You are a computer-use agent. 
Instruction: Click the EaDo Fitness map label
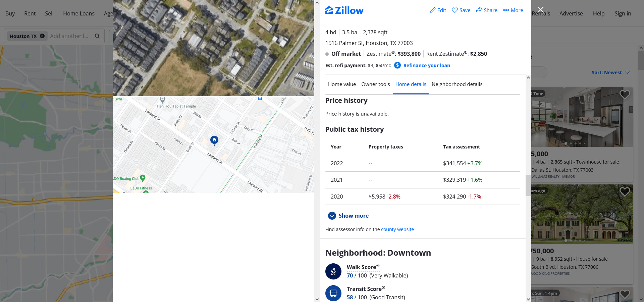pos(141,188)
